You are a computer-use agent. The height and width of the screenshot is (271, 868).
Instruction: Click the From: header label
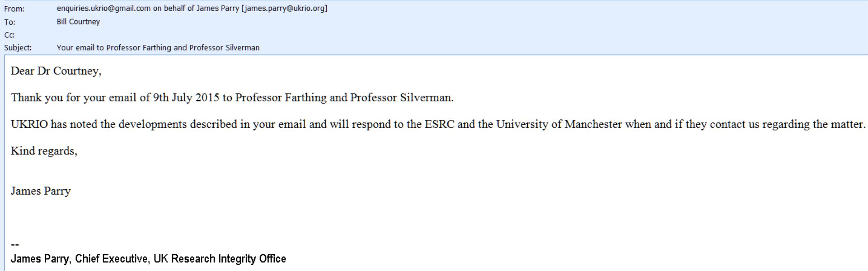point(14,9)
